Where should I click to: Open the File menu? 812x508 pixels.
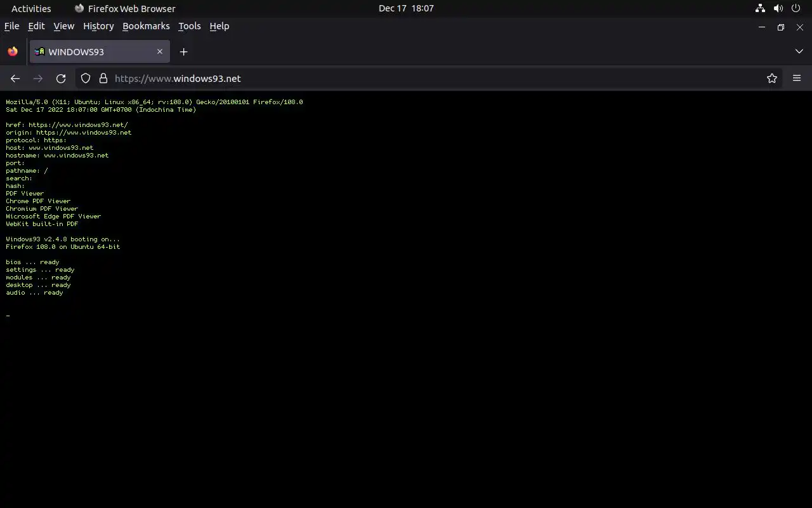coord(12,26)
